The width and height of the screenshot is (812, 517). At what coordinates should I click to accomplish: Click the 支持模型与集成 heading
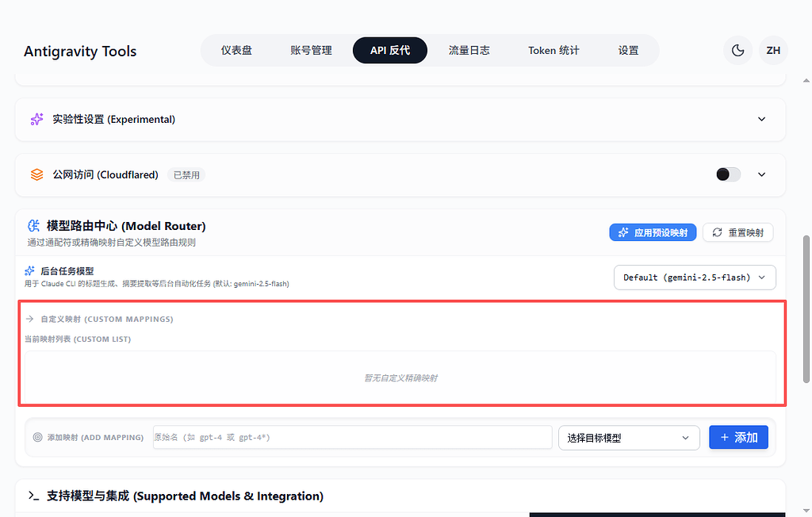pyautogui.click(x=185, y=496)
